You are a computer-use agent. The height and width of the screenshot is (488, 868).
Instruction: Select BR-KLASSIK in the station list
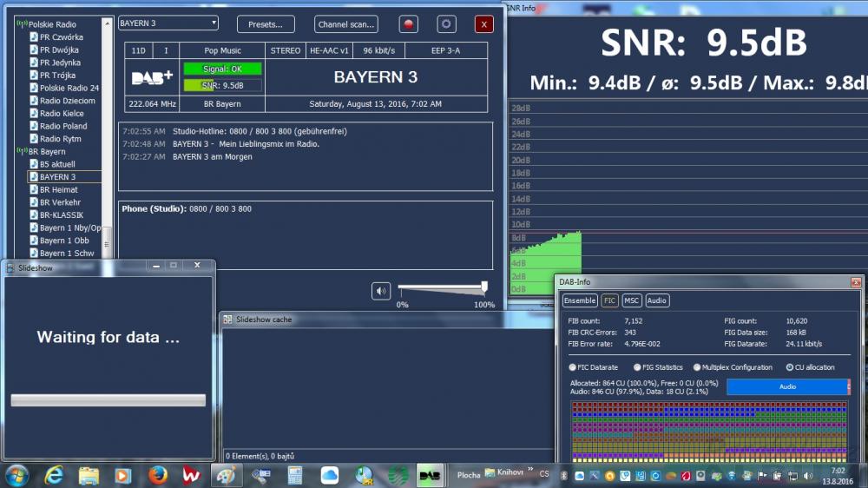tap(62, 215)
